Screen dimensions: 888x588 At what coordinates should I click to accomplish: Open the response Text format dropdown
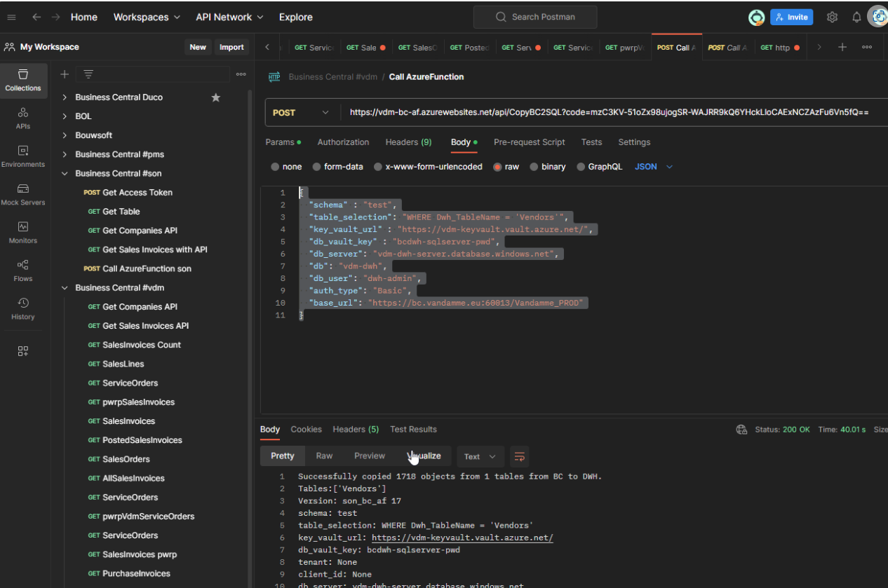(x=480, y=456)
